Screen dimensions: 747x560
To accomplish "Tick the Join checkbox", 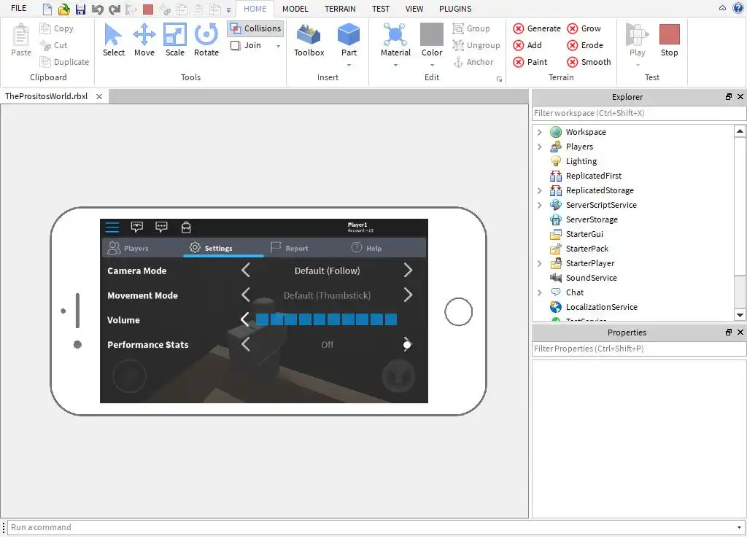I will 236,45.
